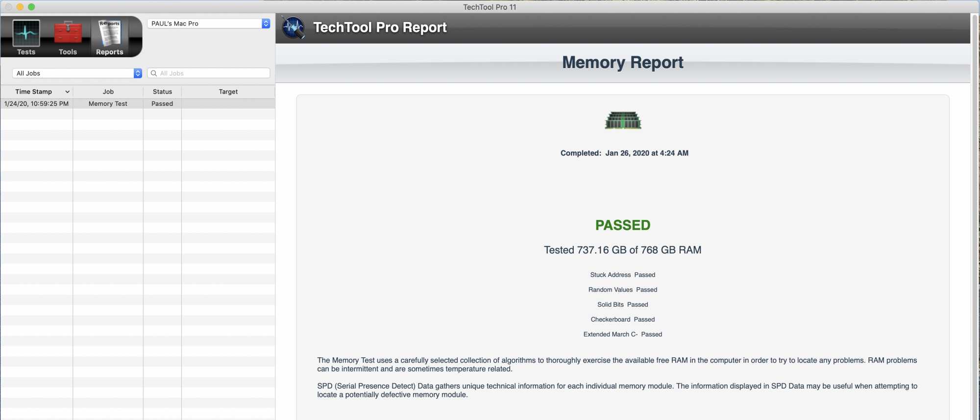Click the Passed status cell
The height and width of the screenshot is (420, 980).
click(162, 103)
